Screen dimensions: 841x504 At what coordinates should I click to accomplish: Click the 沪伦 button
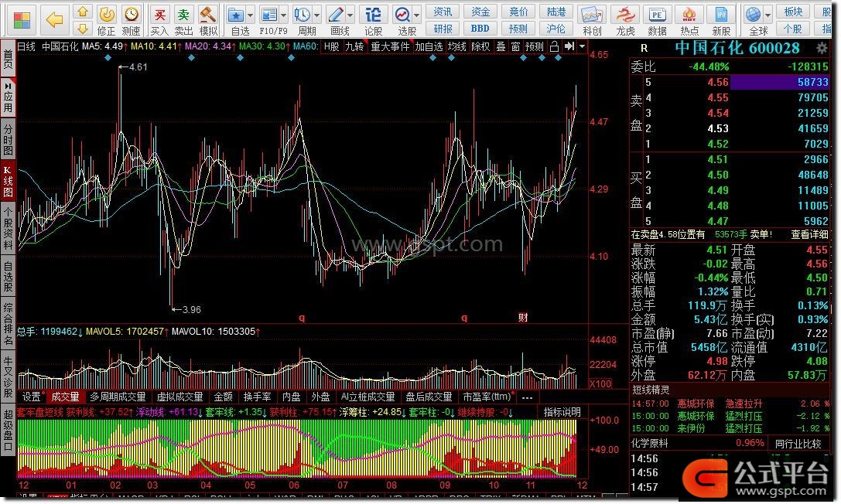(x=556, y=29)
